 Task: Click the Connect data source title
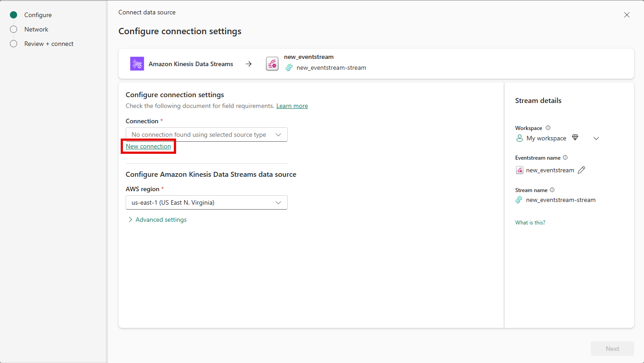pyautogui.click(x=147, y=12)
